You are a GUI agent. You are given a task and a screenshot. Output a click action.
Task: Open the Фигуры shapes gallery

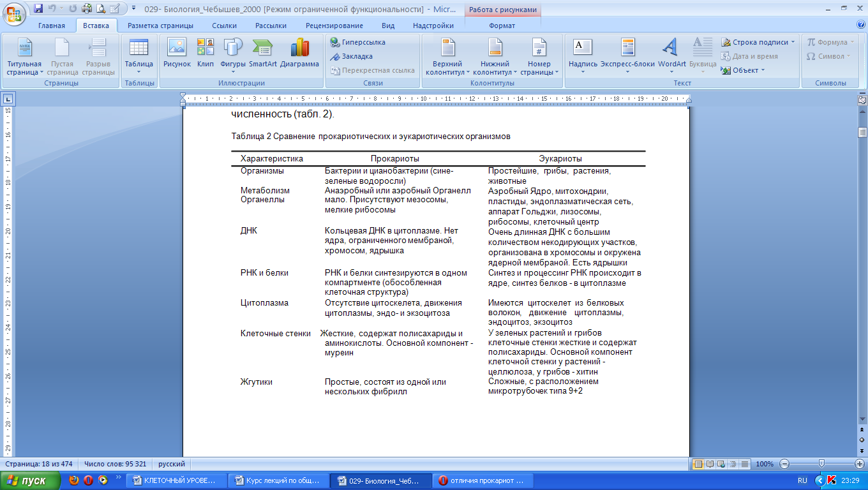[233, 56]
